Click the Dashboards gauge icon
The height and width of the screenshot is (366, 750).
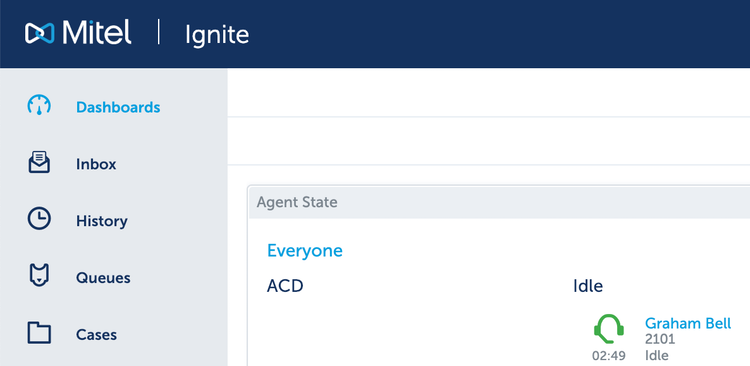[x=39, y=106]
